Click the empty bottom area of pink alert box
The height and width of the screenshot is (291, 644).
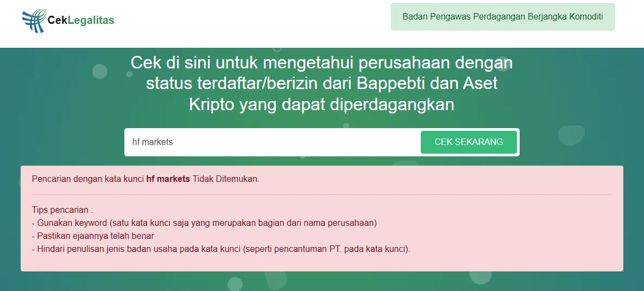click(321, 263)
